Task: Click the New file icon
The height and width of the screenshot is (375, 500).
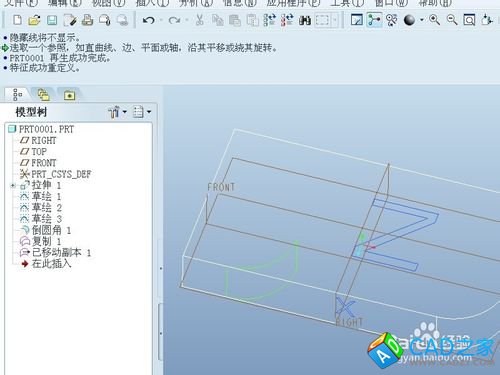Action: [17, 20]
